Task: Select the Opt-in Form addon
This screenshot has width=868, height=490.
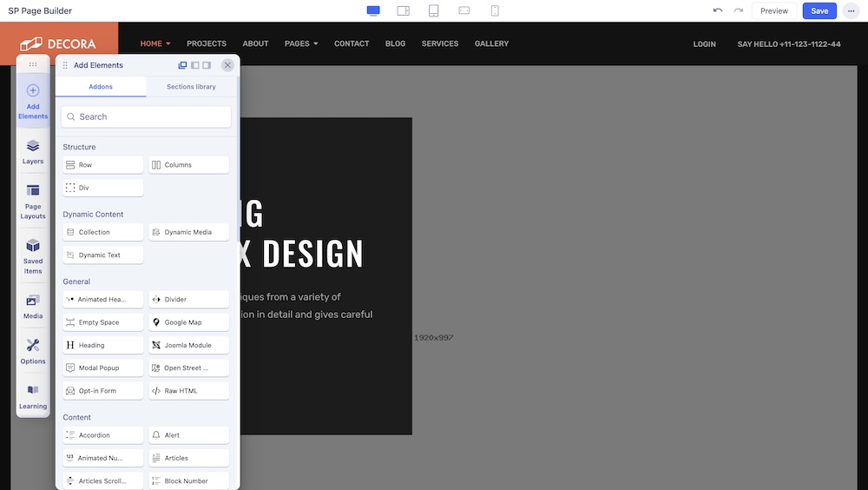Action: click(103, 391)
